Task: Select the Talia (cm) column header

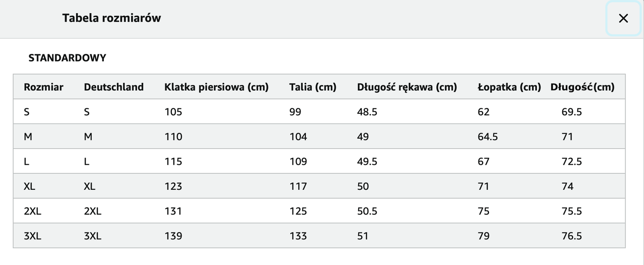Action: [313, 87]
